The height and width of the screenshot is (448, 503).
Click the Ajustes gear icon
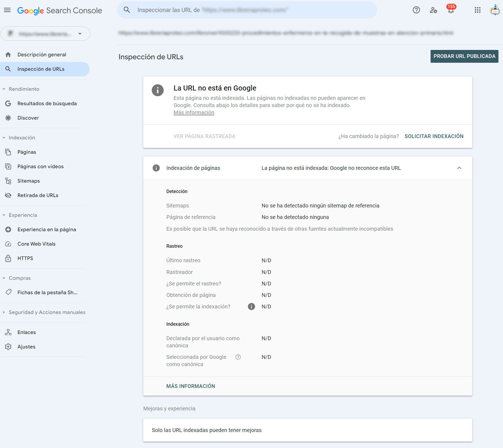8,347
